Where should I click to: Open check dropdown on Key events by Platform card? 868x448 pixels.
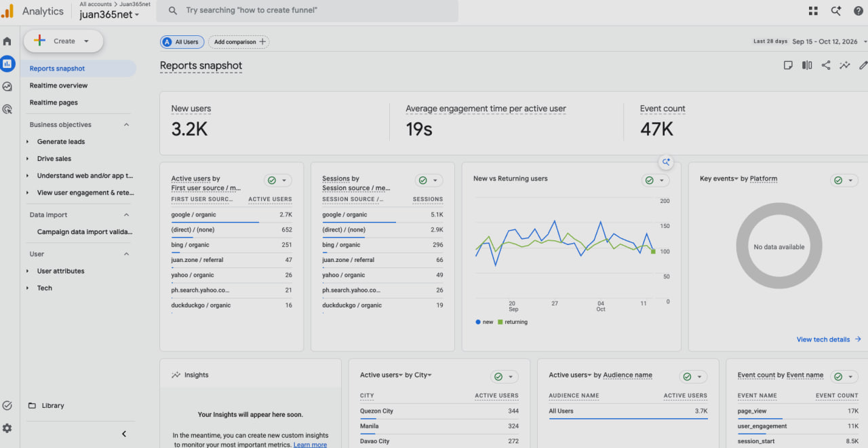click(844, 181)
